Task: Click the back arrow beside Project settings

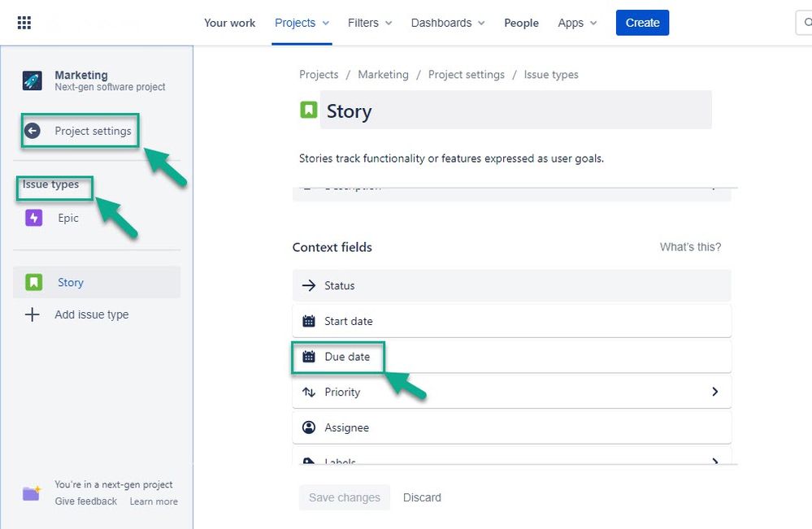Action: coord(33,131)
